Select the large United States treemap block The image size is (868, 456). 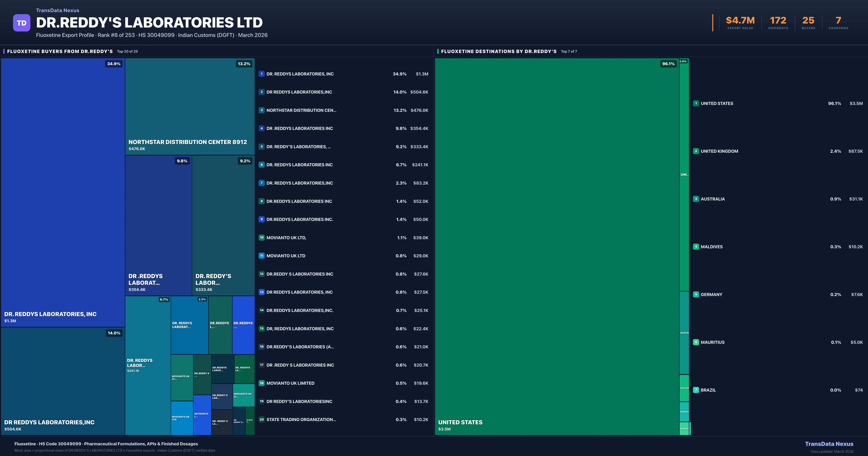[x=557, y=246]
